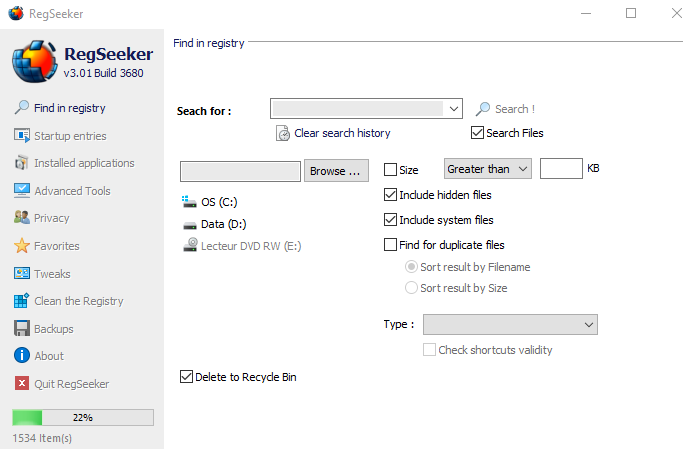Click the About info icon

tap(21, 356)
